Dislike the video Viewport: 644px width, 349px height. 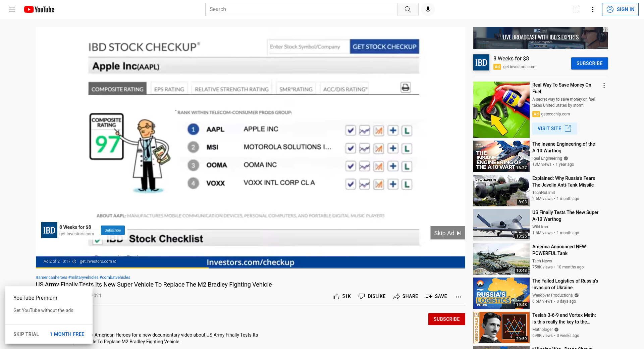372,296
